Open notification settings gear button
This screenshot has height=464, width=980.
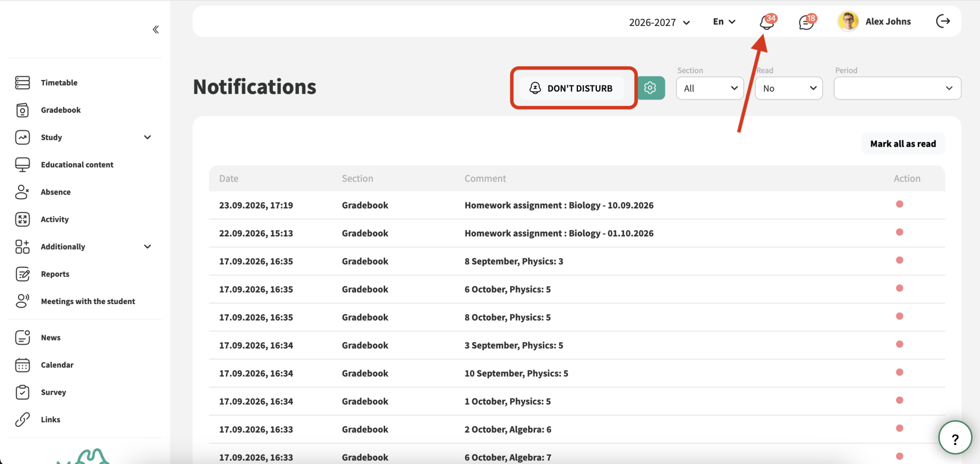click(650, 88)
